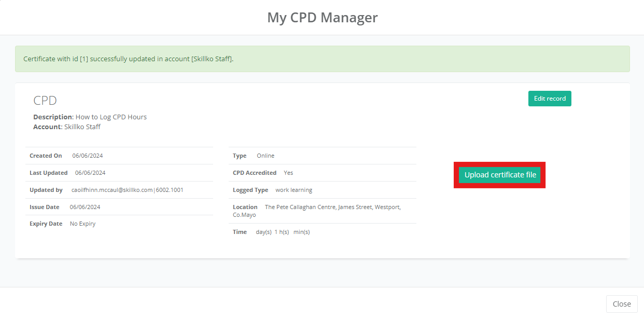
Task: Click the Type value Online
Action: coord(265,155)
